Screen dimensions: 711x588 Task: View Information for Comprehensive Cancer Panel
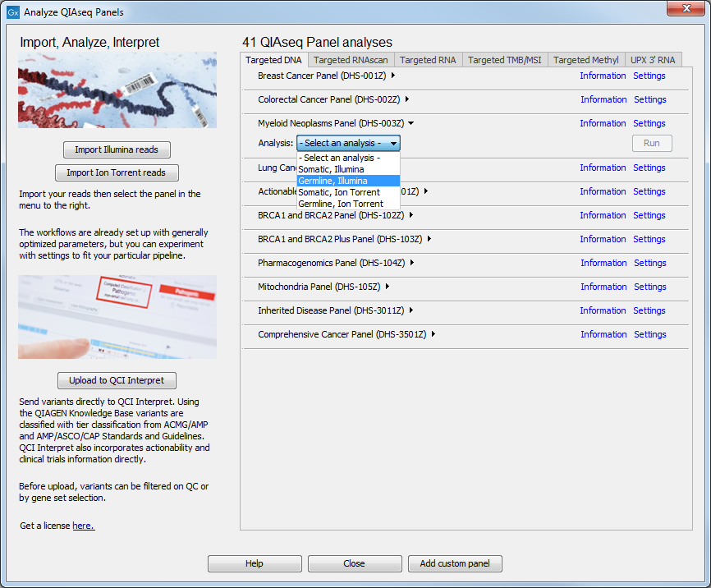pyautogui.click(x=603, y=334)
